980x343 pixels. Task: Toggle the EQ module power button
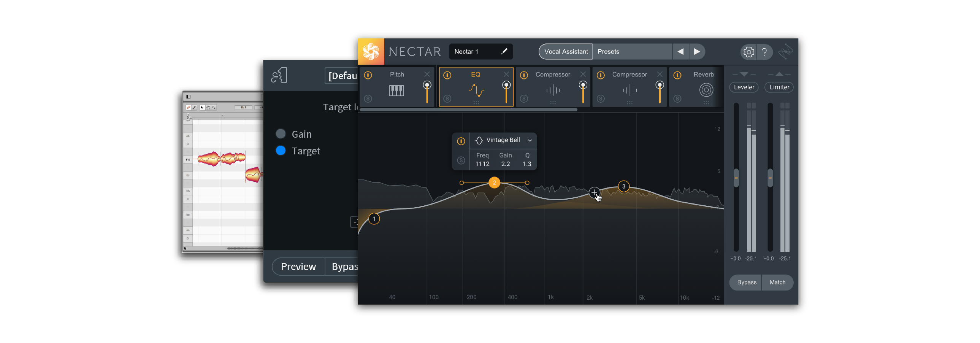(447, 75)
